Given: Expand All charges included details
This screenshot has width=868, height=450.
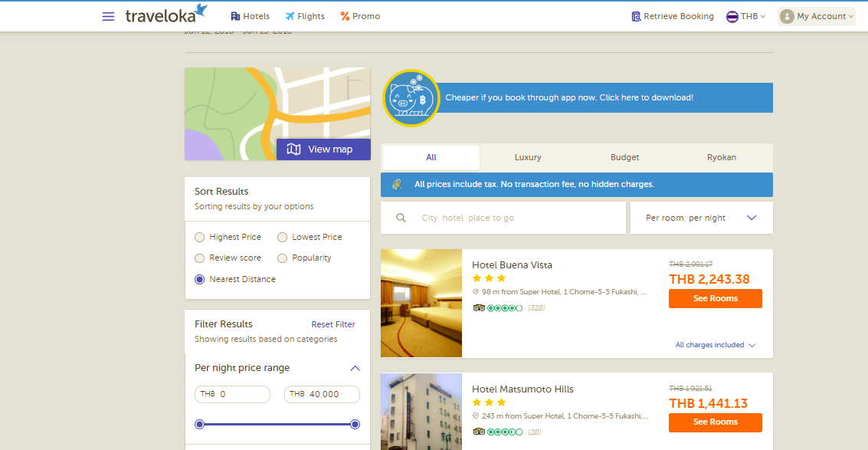Looking at the screenshot, I should click(716, 345).
